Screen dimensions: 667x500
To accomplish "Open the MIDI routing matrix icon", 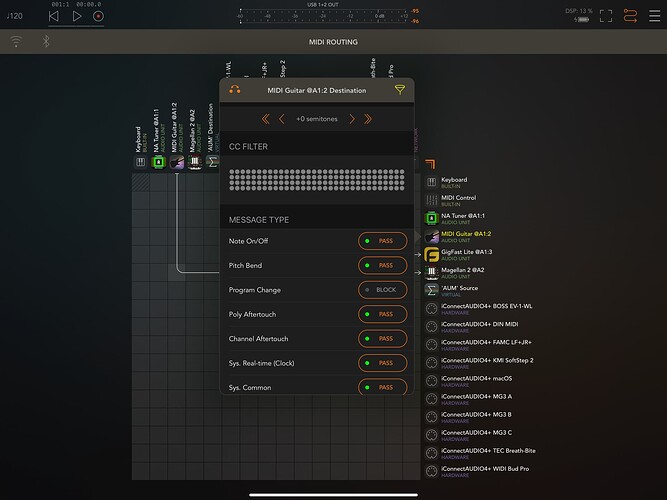I will (x=630, y=16).
